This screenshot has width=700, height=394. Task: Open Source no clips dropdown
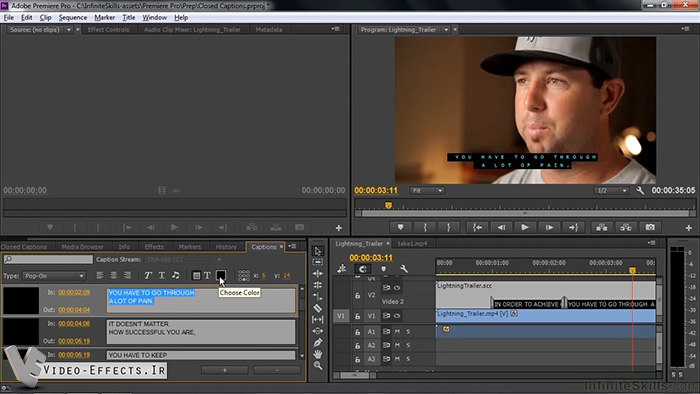69,29
